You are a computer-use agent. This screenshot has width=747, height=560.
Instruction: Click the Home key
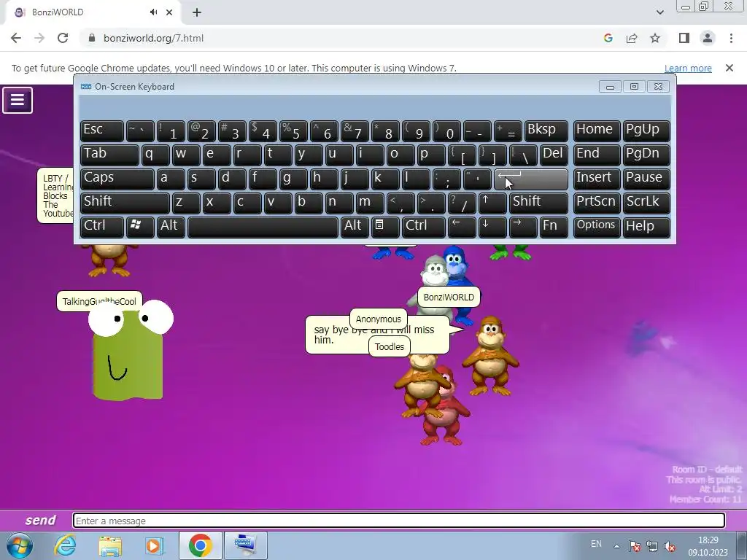(x=597, y=130)
